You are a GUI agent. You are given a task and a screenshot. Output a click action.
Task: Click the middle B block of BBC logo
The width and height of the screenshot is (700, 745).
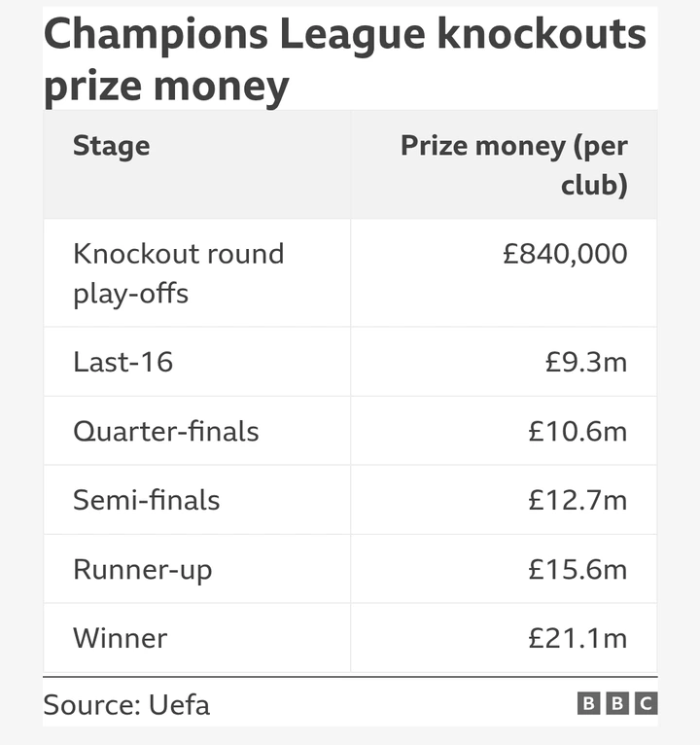(617, 703)
